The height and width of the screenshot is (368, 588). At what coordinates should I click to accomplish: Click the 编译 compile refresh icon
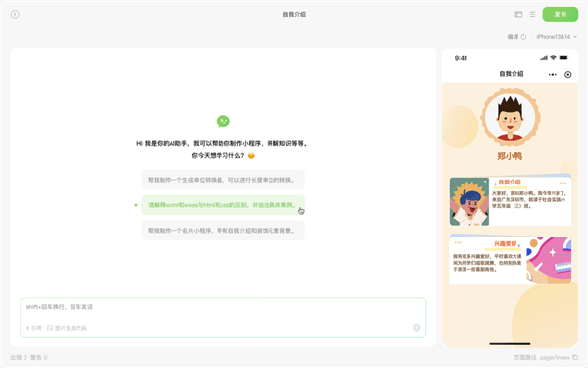524,37
